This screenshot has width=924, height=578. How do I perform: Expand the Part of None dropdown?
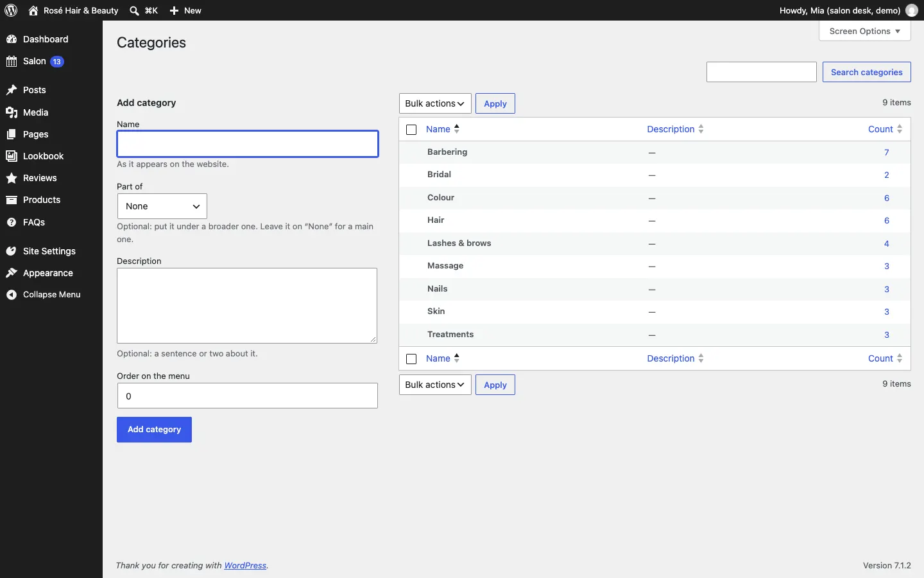click(162, 206)
